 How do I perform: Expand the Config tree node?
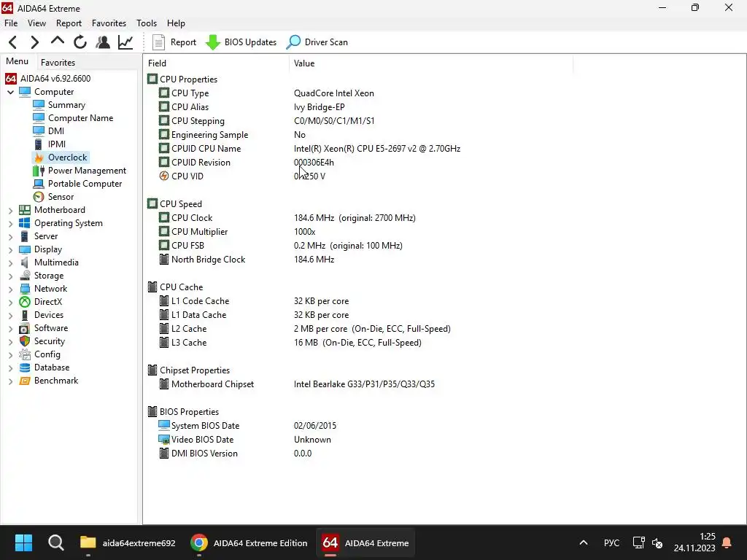coord(10,354)
